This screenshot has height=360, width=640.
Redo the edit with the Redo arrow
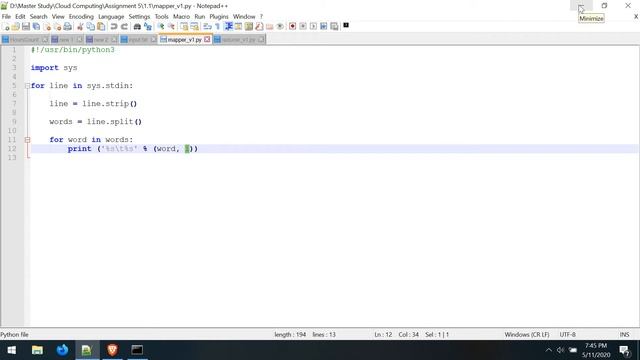[x=124, y=27]
